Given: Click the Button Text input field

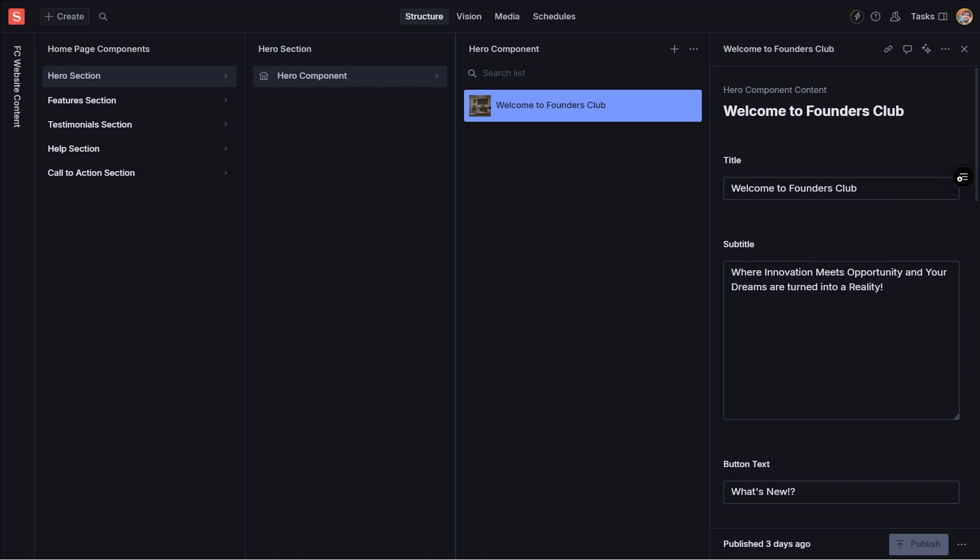Looking at the screenshot, I should tap(841, 492).
